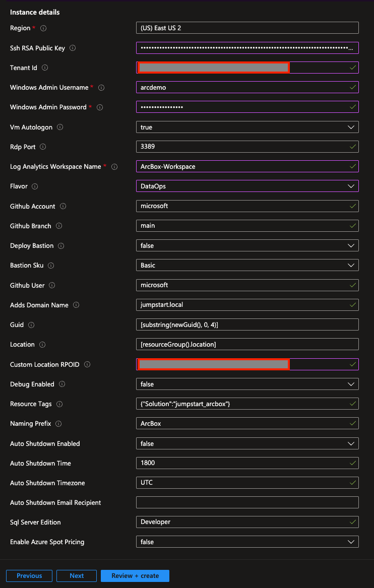Open the Deploy Bastion dropdown

point(247,245)
